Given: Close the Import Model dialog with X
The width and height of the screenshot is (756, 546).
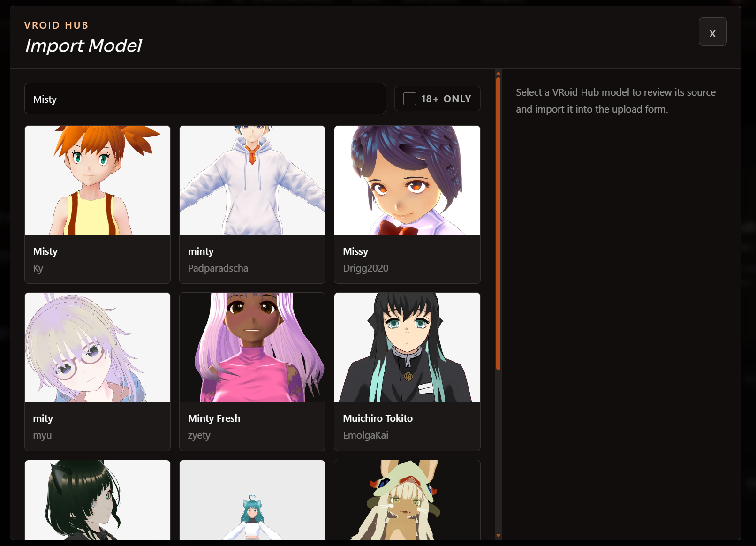Looking at the screenshot, I should point(712,31).
